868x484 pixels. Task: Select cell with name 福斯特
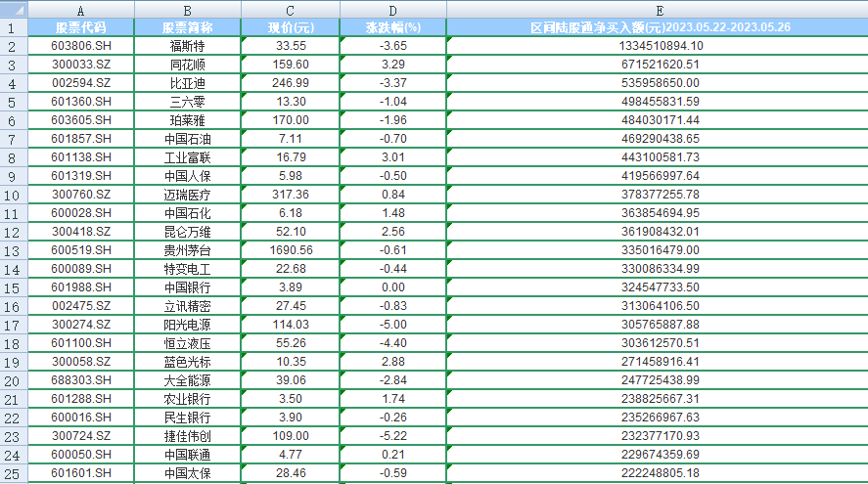[188, 46]
